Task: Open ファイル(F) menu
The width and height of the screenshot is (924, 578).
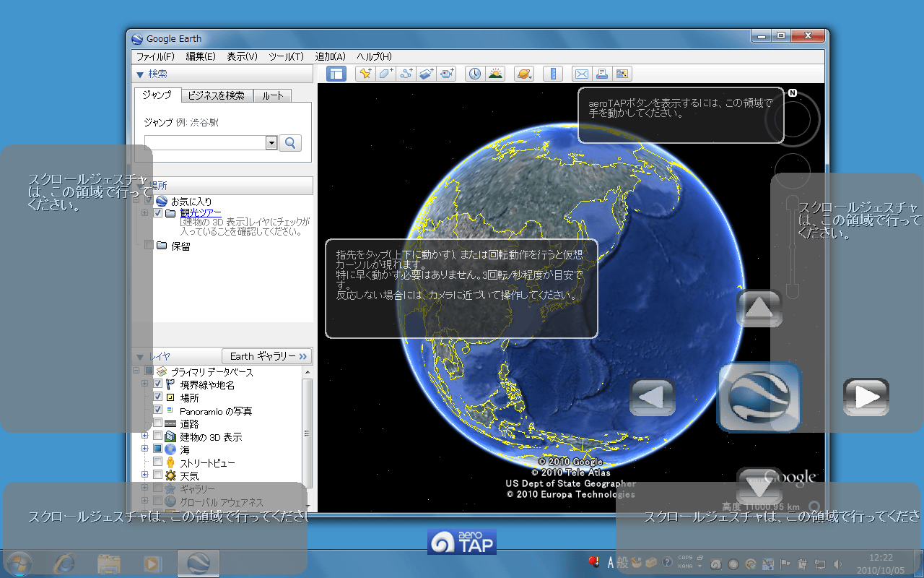Action: tap(155, 56)
